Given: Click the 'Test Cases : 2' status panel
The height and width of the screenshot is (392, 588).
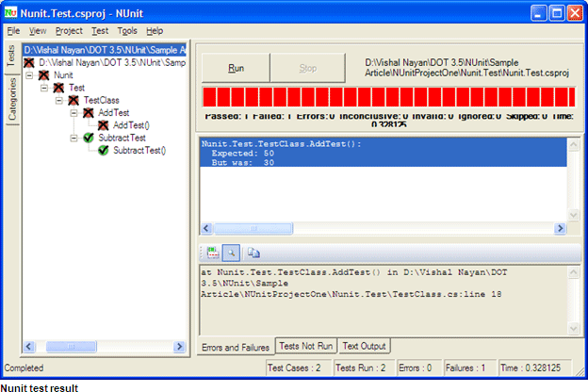Looking at the screenshot, I should [x=299, y=367].
